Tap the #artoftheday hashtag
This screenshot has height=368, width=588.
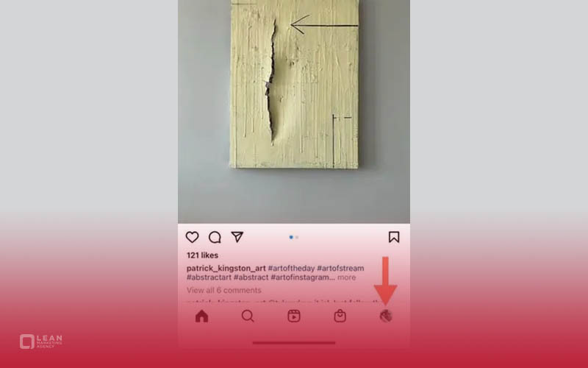(291, 268)
